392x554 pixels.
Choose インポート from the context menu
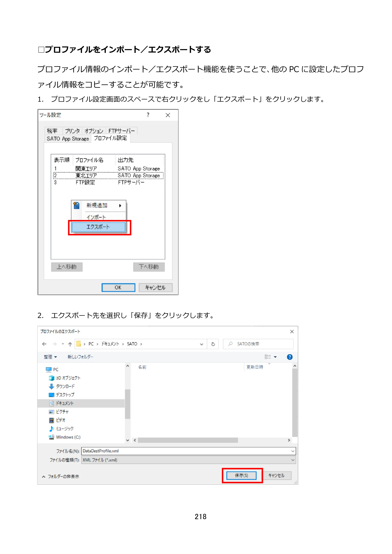(99, 217)
